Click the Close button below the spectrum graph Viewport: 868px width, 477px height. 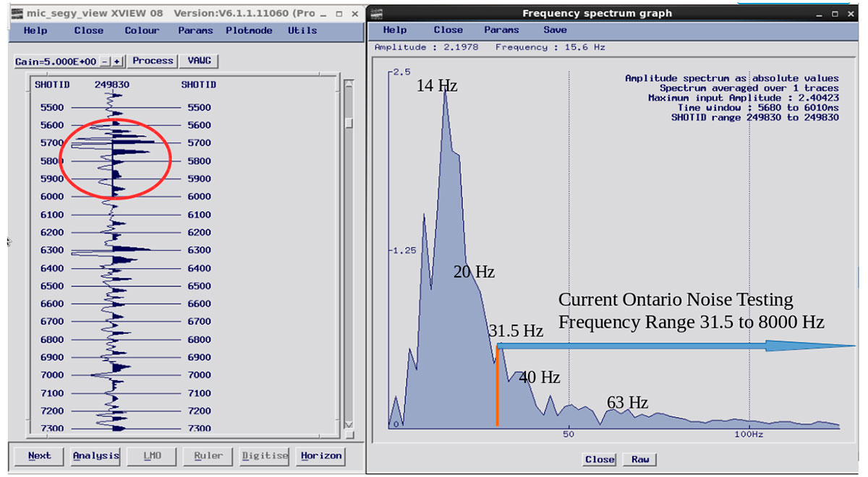pyautogui.click(x=600, y=460)
